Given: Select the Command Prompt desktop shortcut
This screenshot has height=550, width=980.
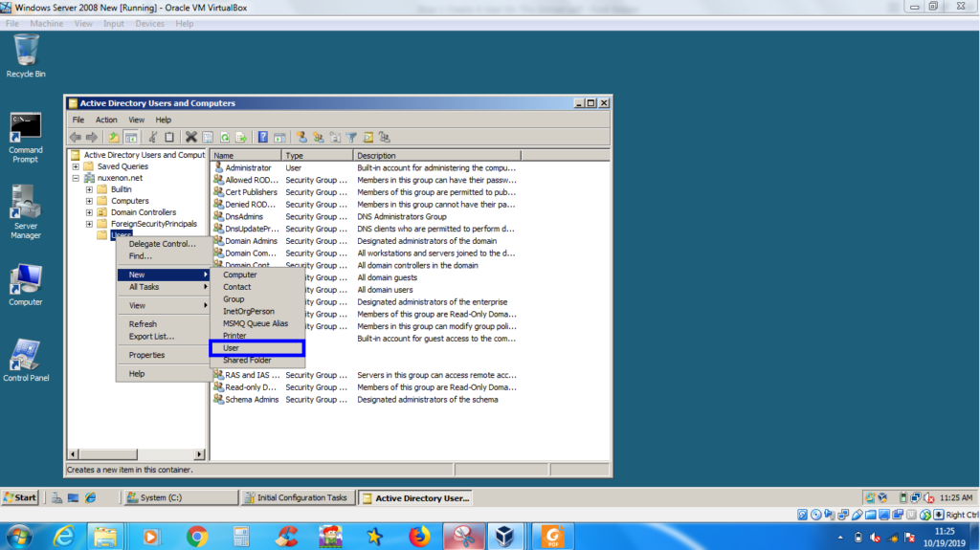Looking at the screenshot, I should 26,138.
